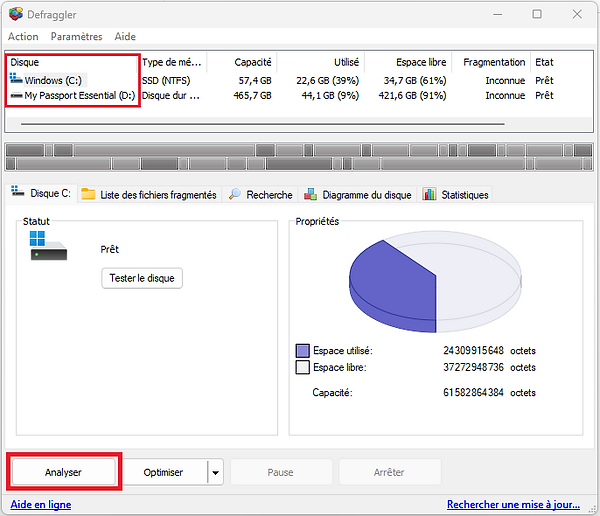This screenshot has width=600, height=516.
Task: Click the Disque dur ... media type cell
Action: click(171, 95)
